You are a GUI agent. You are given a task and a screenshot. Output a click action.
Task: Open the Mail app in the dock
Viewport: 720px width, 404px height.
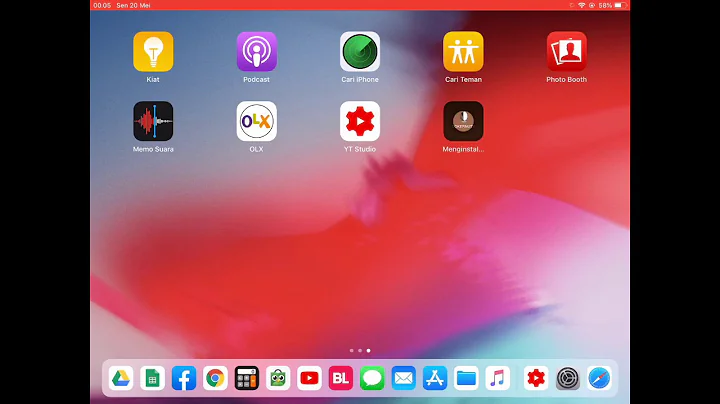pos(404,378)
